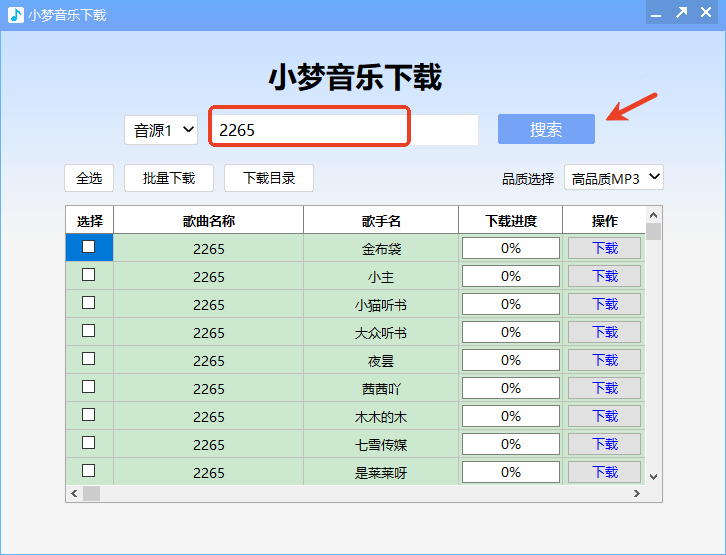Maximize the window with the diagonal arrow
Screen dimensions: 726x555
tap(681, 13)
